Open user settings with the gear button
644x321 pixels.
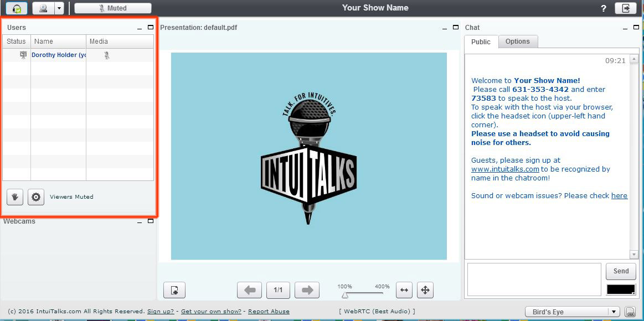click(x=36, y=197)
